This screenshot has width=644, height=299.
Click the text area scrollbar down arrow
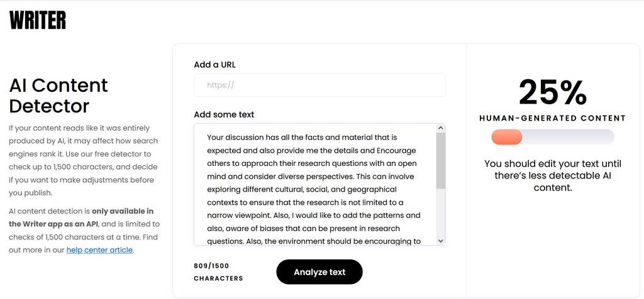(x=441, y=241)
